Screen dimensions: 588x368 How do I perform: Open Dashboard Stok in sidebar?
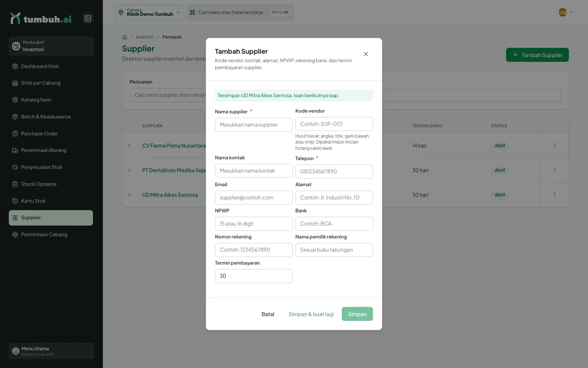point(51,66)
